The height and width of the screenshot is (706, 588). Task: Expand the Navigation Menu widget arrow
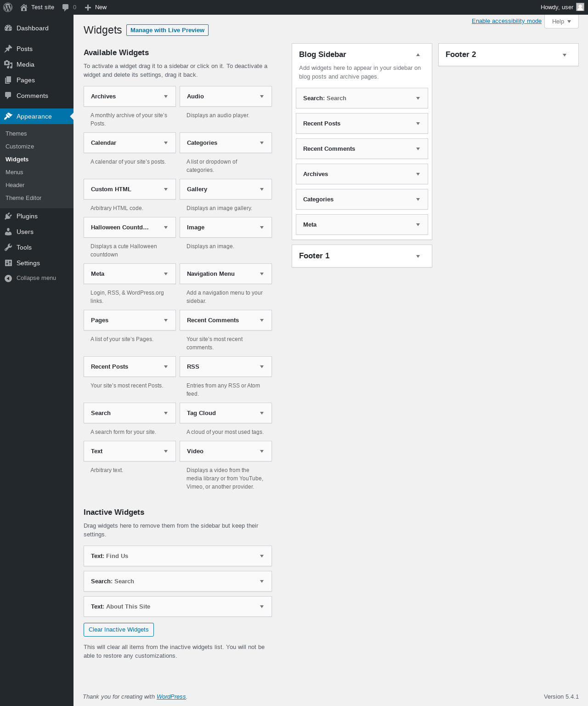(x=262, y=274)
